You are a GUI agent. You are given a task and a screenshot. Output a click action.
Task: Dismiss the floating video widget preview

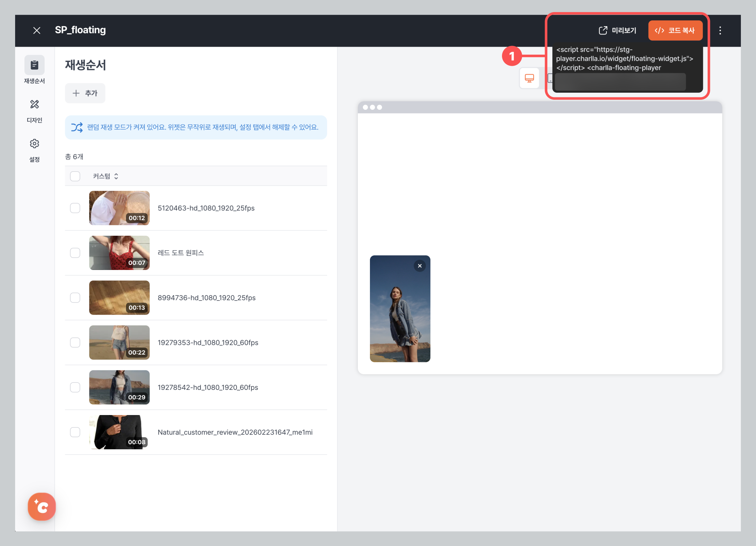coord(420,266)
